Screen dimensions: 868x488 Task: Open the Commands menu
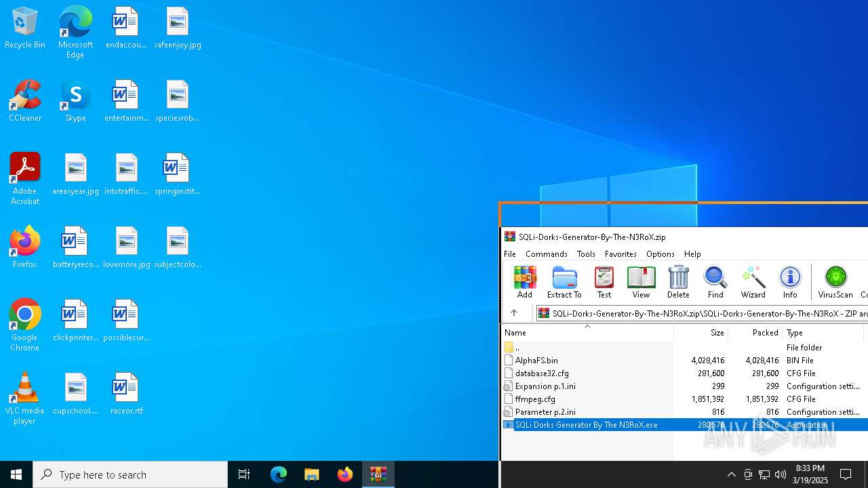(547, 254)
